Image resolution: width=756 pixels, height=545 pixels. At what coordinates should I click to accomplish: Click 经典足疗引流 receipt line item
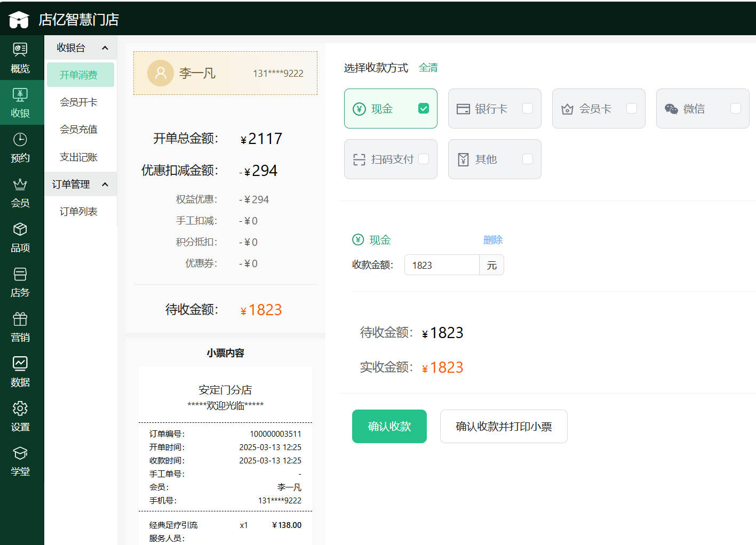click(x=225, y=525)
